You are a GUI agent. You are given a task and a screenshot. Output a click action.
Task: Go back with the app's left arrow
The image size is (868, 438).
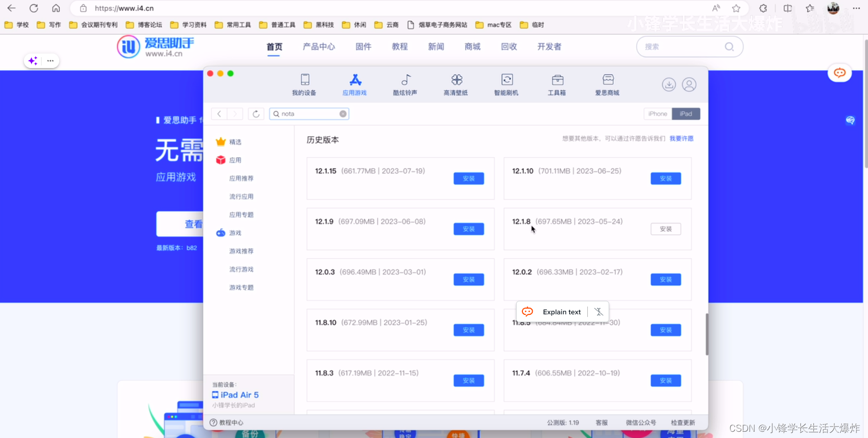219,114
